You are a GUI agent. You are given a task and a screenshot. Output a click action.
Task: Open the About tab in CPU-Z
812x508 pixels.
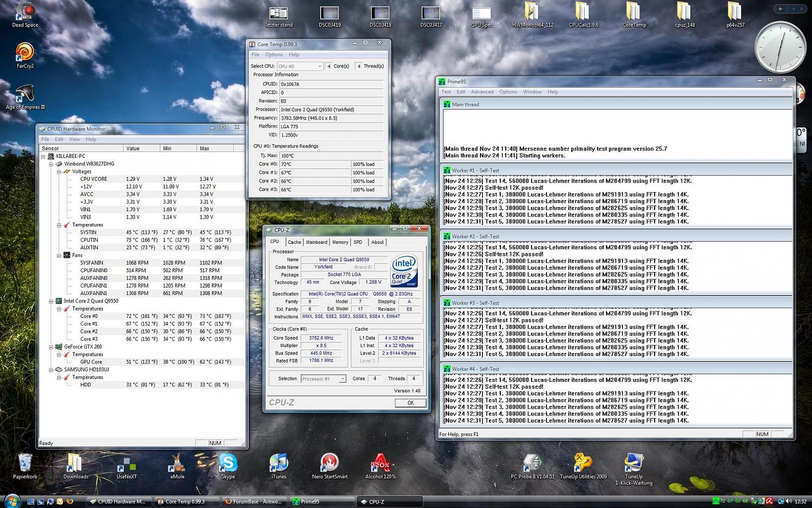click(377, 242)
